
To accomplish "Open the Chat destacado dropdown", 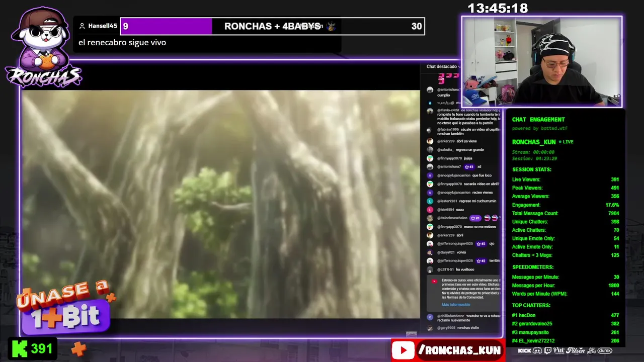I will 443,66.
